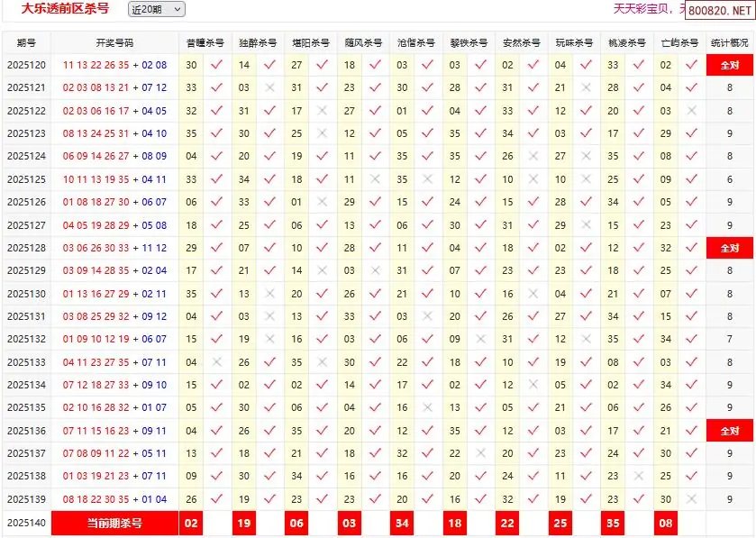Click the checkmark under 玩味杀号 in row 2025128
Screen dimensions: 756x538
click(x=586, y=248)
